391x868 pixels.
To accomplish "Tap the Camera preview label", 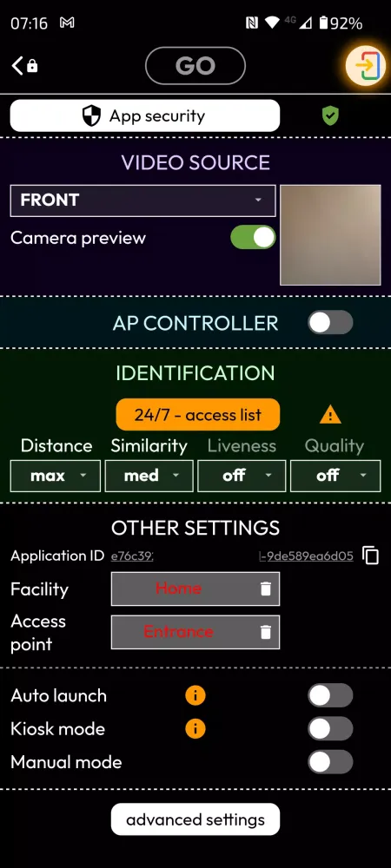I will point(78,238).
